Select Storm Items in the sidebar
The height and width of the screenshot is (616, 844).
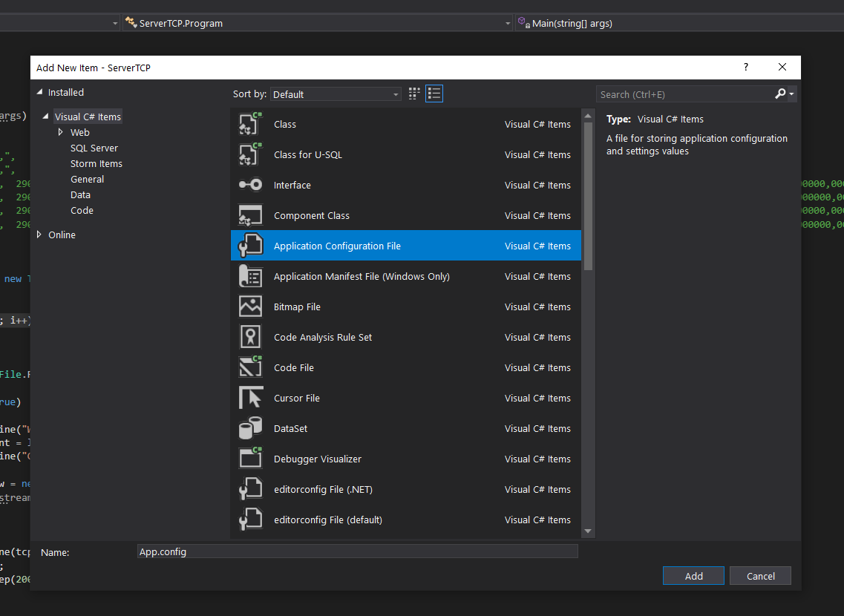tap(96, 163)
